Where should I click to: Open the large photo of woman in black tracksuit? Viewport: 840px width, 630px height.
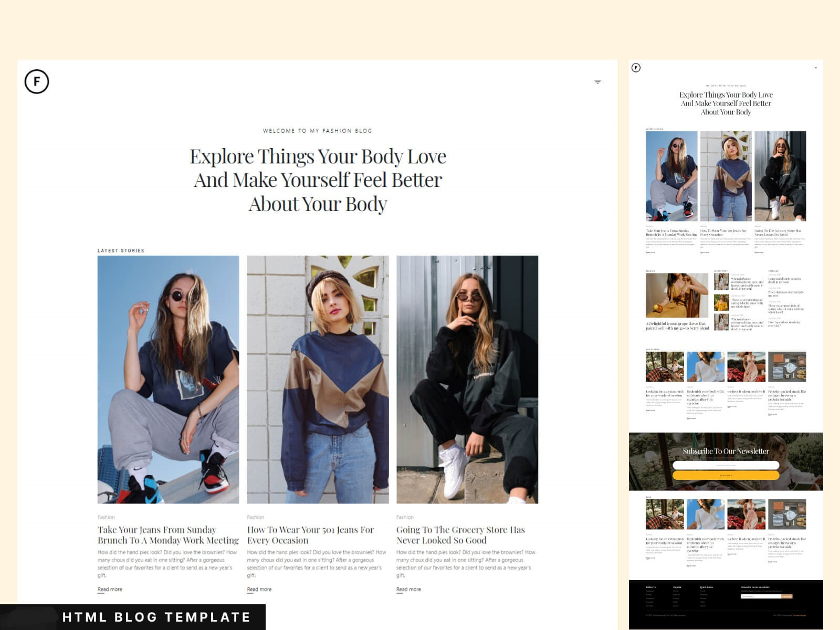[x=467, y=379]
